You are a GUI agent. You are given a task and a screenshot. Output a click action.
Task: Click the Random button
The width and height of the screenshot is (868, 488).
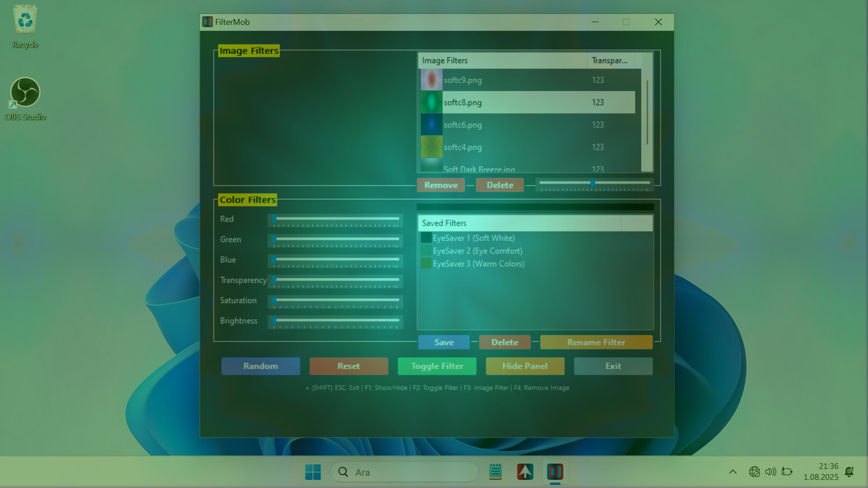click(260, 366)
